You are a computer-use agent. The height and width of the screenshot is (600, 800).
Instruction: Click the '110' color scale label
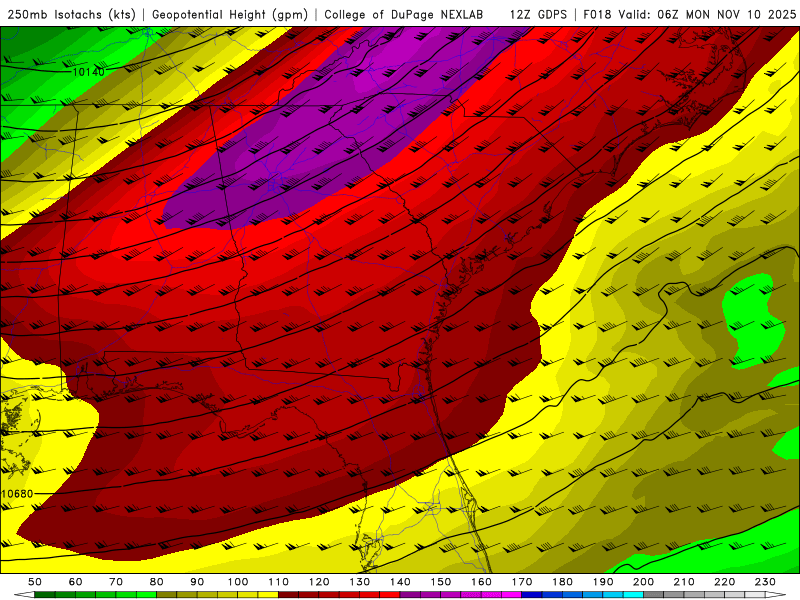(x=279, y=582)
